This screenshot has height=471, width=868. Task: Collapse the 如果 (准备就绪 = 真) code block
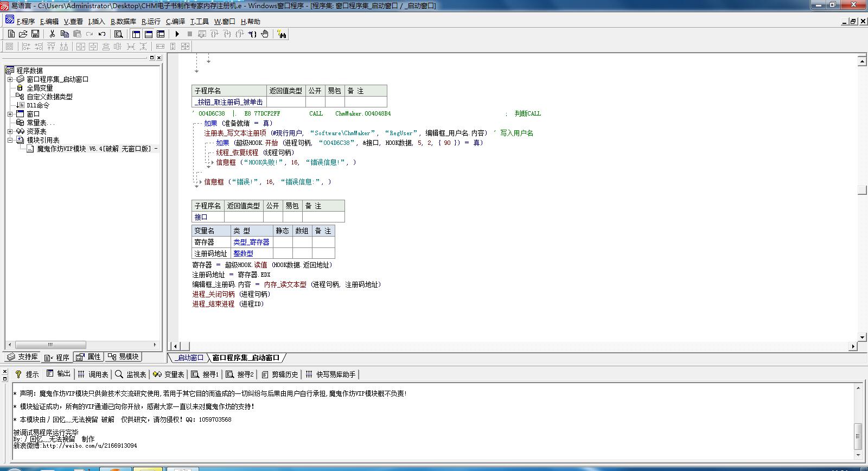tap(196, 123)
